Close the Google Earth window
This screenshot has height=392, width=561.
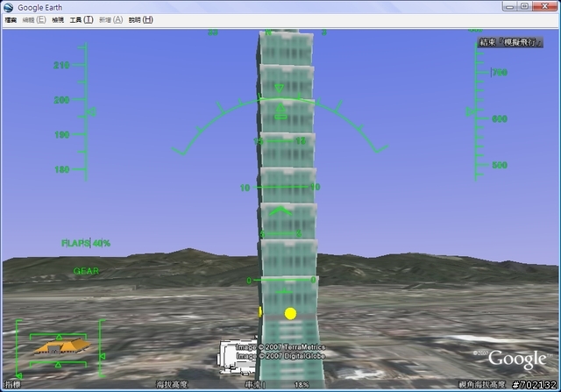tap(545, 6)
